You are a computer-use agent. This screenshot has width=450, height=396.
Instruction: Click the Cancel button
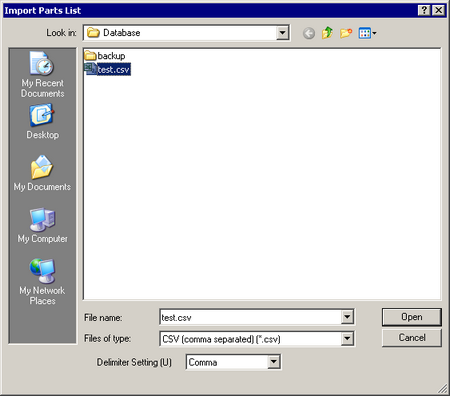[x=412, y=338]
